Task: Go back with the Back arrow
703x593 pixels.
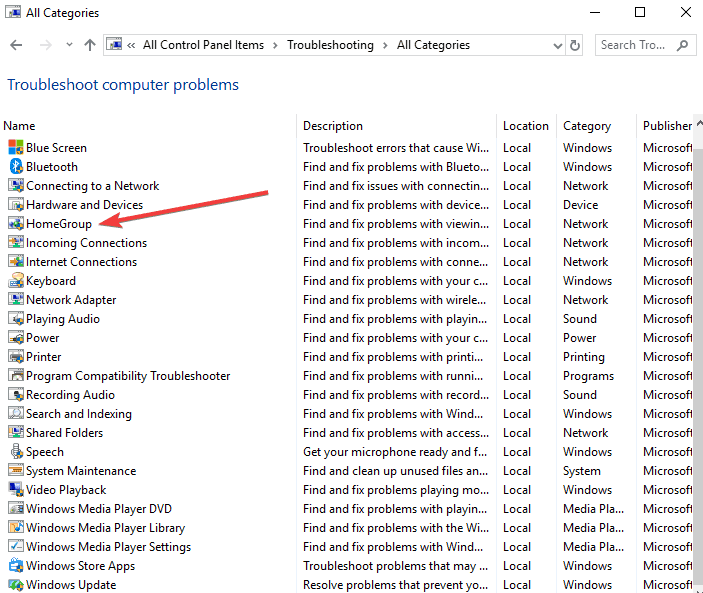Action: point(16,45)
